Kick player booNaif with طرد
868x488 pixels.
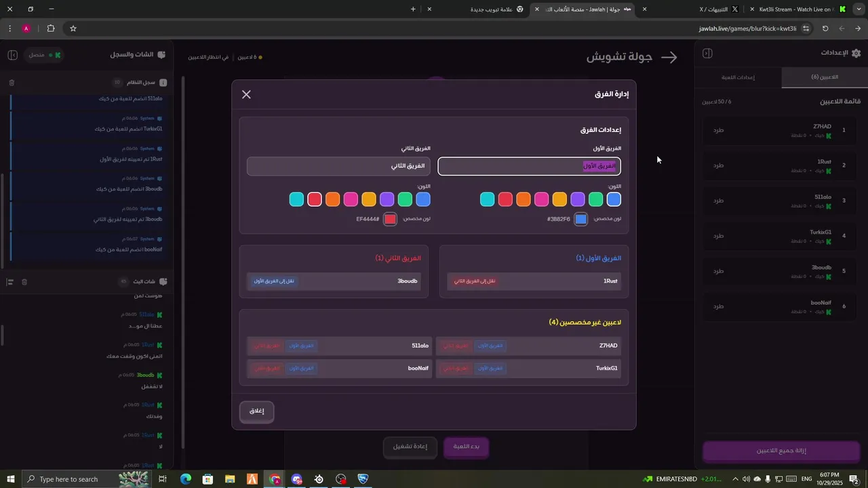(x=719, y=306)
